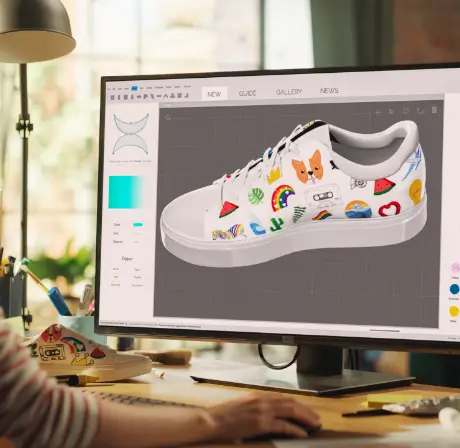Click the last icon in toolbar row
The image size is (460, 448).
(x=186, y=95)
